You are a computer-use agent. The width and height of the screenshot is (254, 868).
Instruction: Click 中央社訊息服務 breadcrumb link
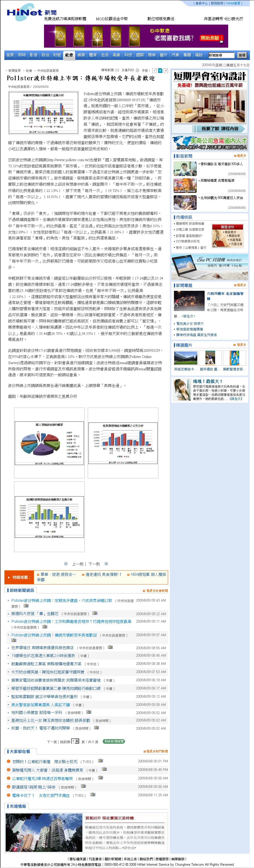[x=48, y=70]
